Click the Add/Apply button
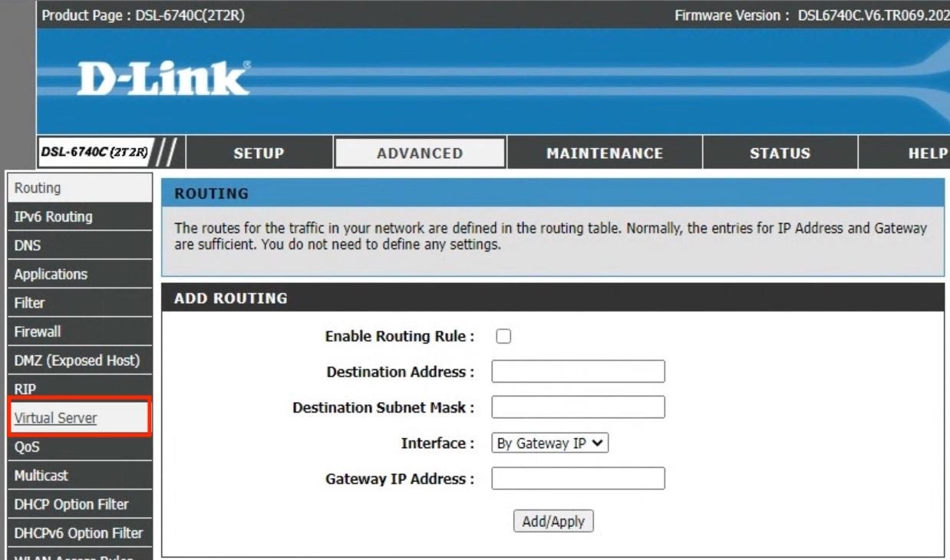The height and width of the screenshot is (560, 950). [x=553, y=522]
